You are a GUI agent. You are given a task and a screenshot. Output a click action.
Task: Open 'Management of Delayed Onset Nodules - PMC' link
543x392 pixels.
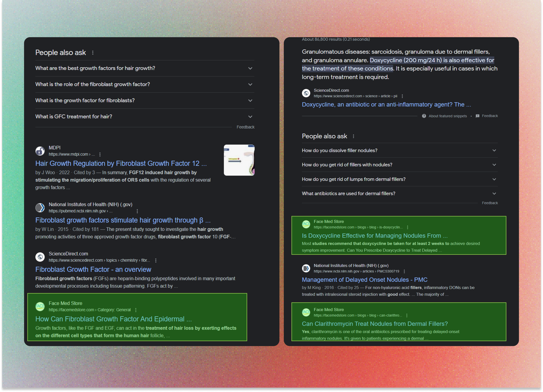[364, 280]
